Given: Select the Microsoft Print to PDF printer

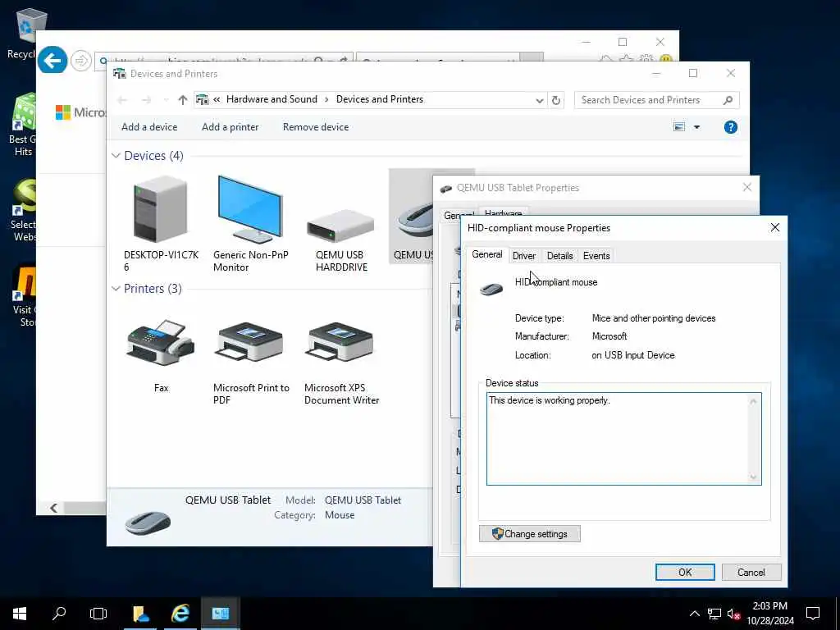Looking at the screenshot, I should coord(249,343).
